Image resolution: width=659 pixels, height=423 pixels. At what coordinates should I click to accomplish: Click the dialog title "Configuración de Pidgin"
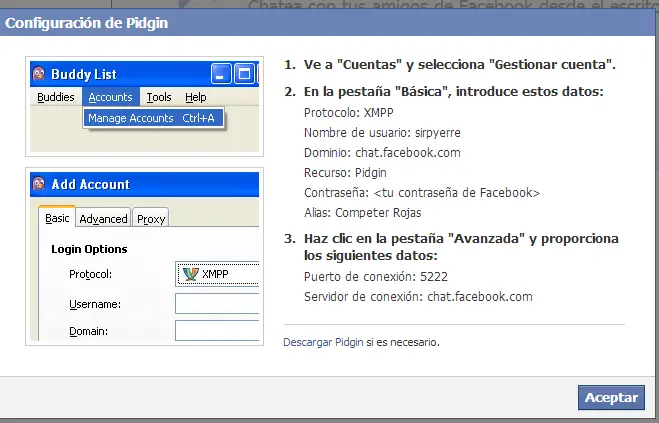pos(87,23)
